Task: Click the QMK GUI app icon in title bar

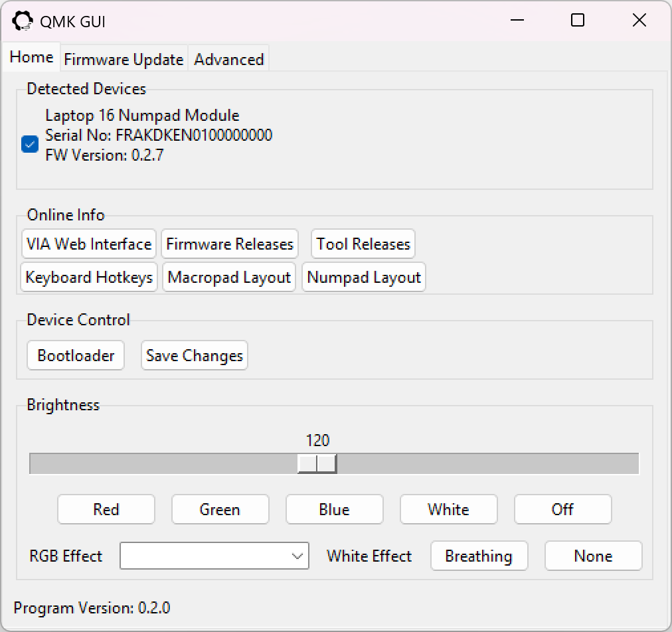Action: [23, 21]
